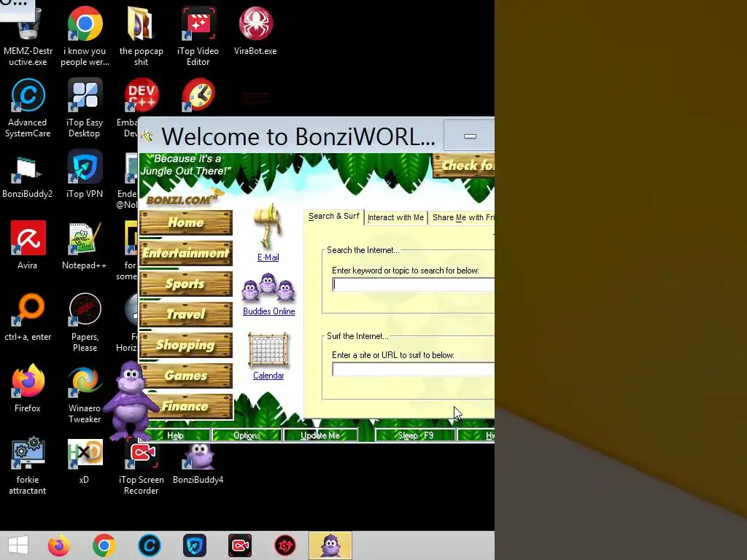Open Chrome from the taskbar
This screenshot has height=560, width=747.
104,545
